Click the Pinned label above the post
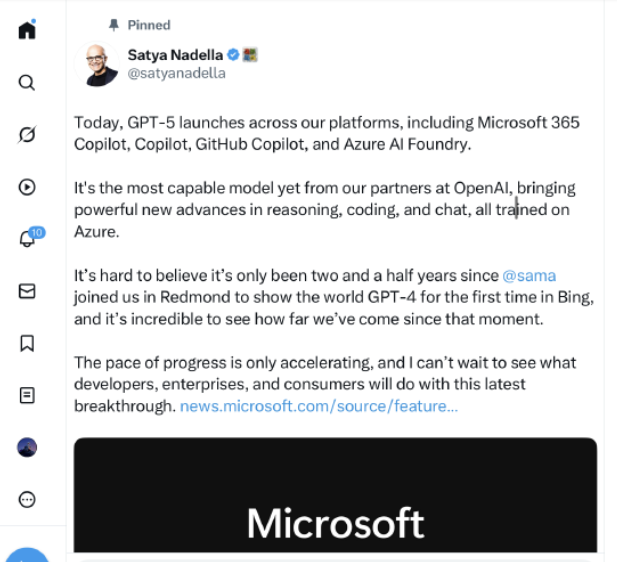Image resolution: width=617 pixels, height=562 pixels. click(148, 24)
